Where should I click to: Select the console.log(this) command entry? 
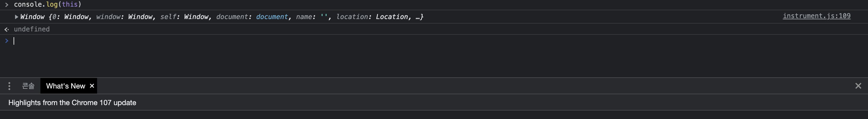pyautogui.click(x=48, y=5)
